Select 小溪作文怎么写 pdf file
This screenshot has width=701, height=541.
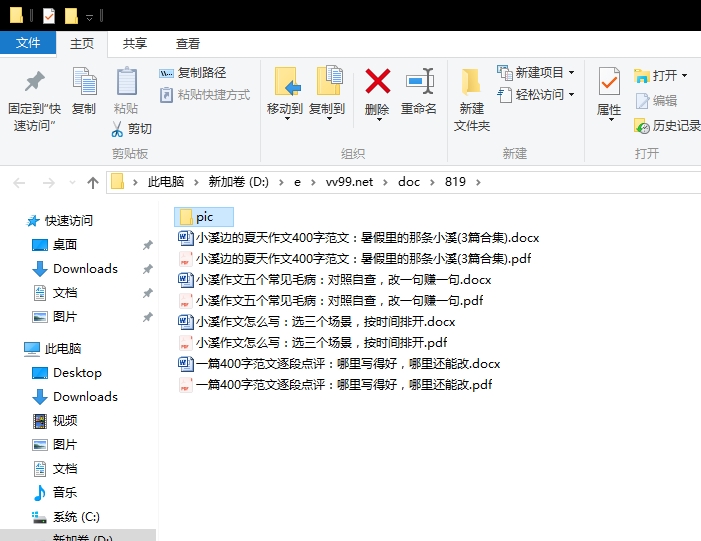point(312,342)
